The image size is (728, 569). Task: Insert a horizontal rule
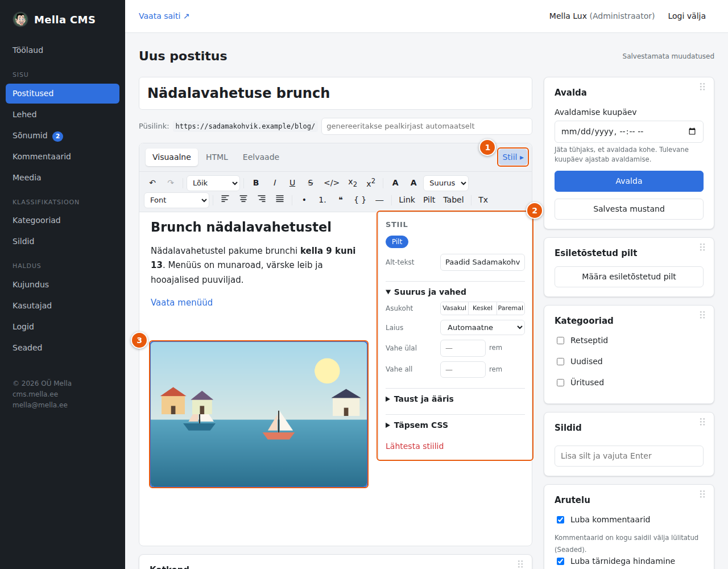click(x=379, y=200)
